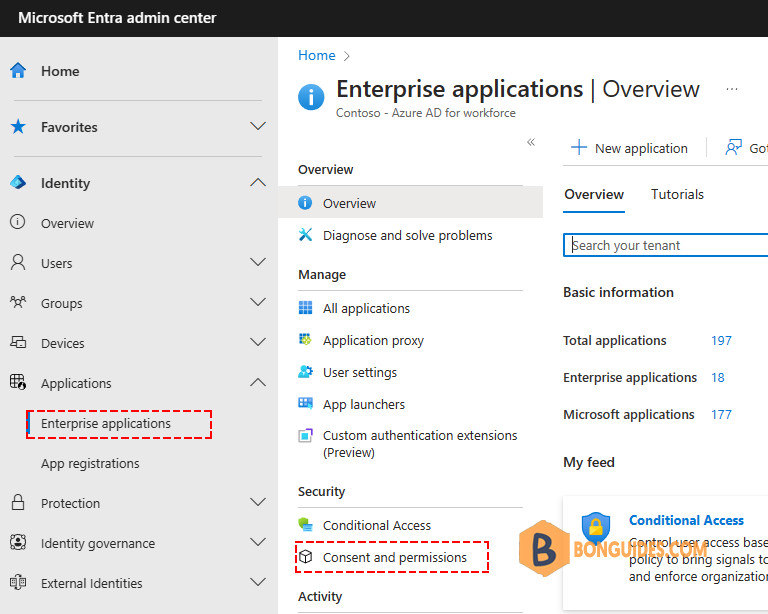Image resolution: width=768 pixels, height=614 pixels.
Task: Open Diagnose and solve problems
Action: click(410, 235)
